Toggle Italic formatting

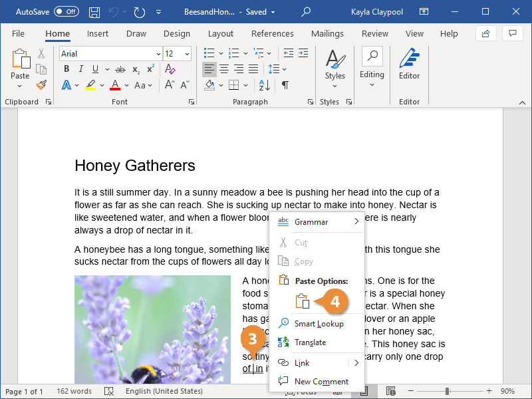(81, 69)
